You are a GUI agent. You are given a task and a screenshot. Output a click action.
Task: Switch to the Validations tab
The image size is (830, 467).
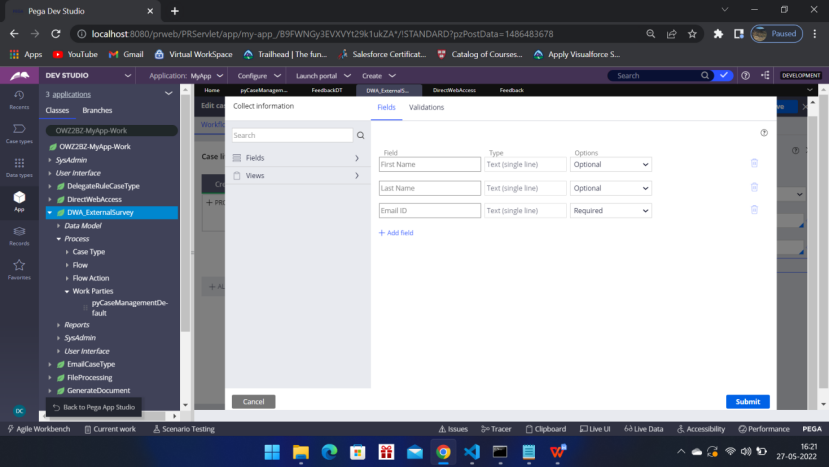pos(426,107)
